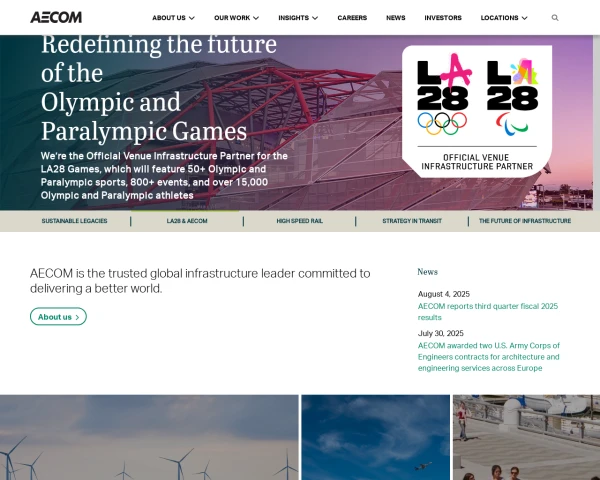Image resolution: width=600 pixels, height=480 pixels.
Task: Click the August 4, 2025 date text
Action: tap(443, 294)
